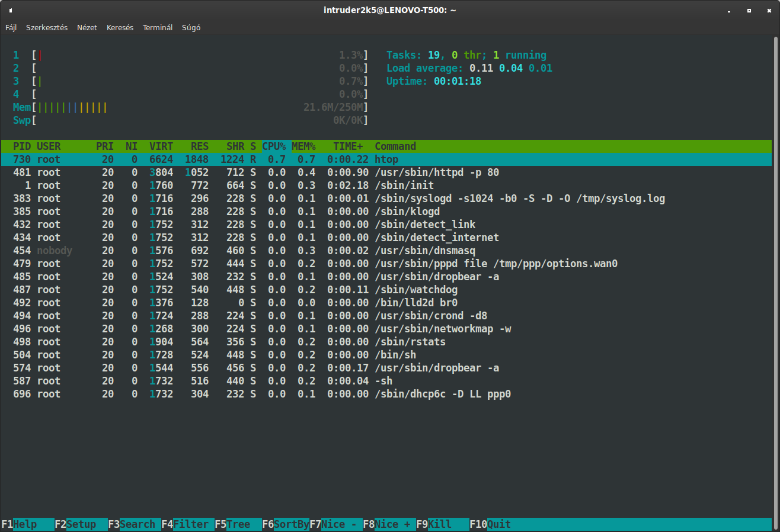Click the F10 Quit button
780x532 pixels.
click(490, 524)
